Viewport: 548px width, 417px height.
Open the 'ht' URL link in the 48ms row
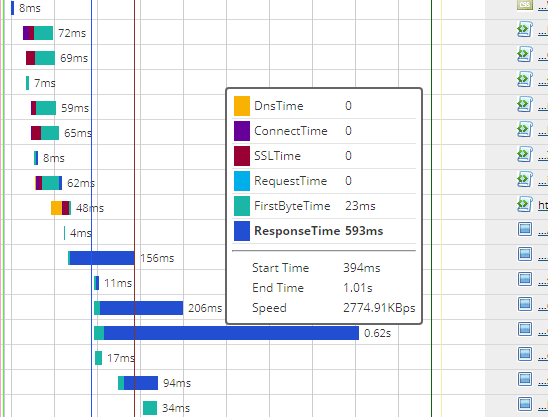coord(543,205)
